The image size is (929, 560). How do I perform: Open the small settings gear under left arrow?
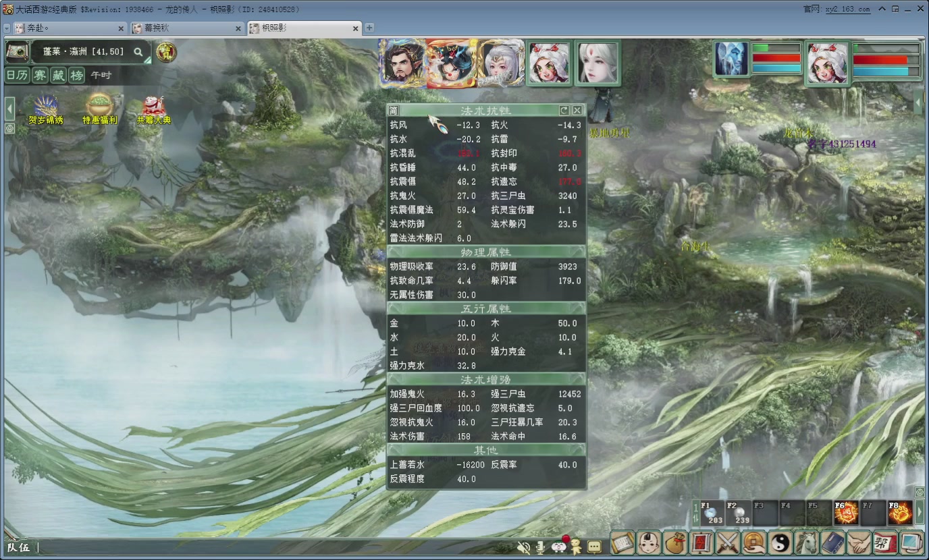click(9, 128)
